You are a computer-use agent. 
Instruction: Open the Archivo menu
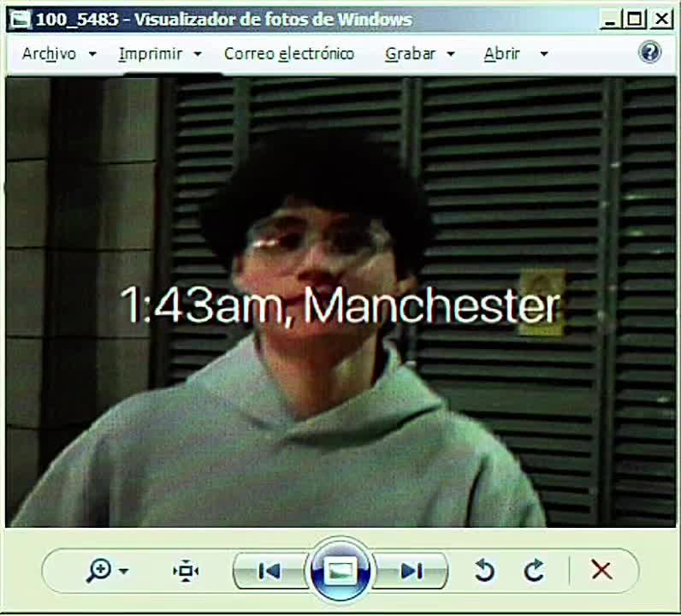[x=49, y=54]
